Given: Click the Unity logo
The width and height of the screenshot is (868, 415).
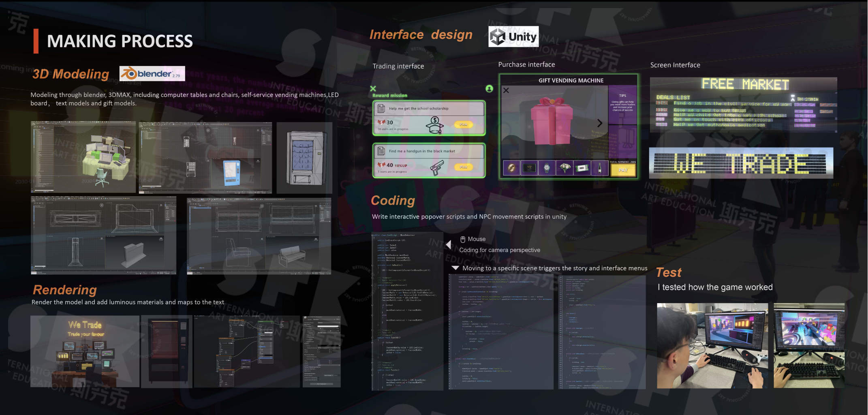Looking at the screenshot, I should click(513, 37).
